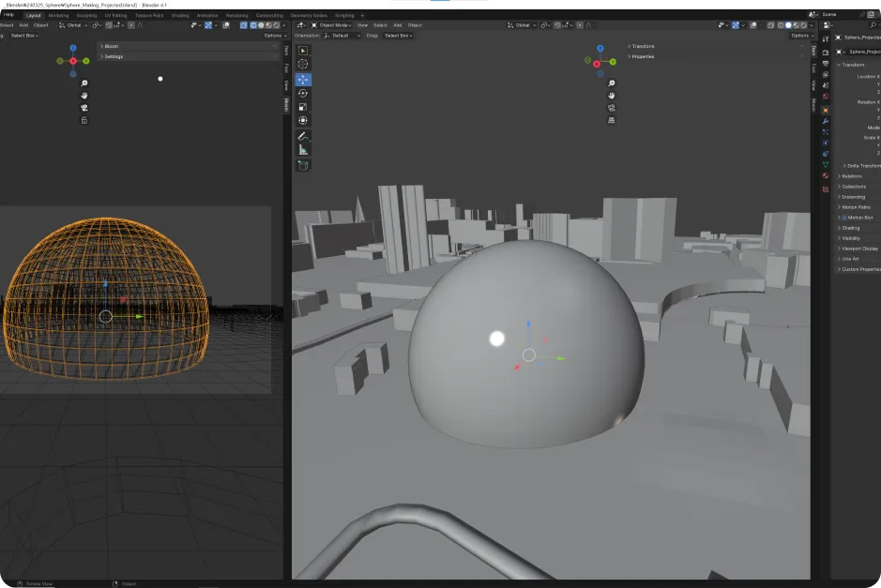Open Options dropdown in right viewport
Image resolution: width=881 pixels, height=588 pixels.
click(802, 36)
